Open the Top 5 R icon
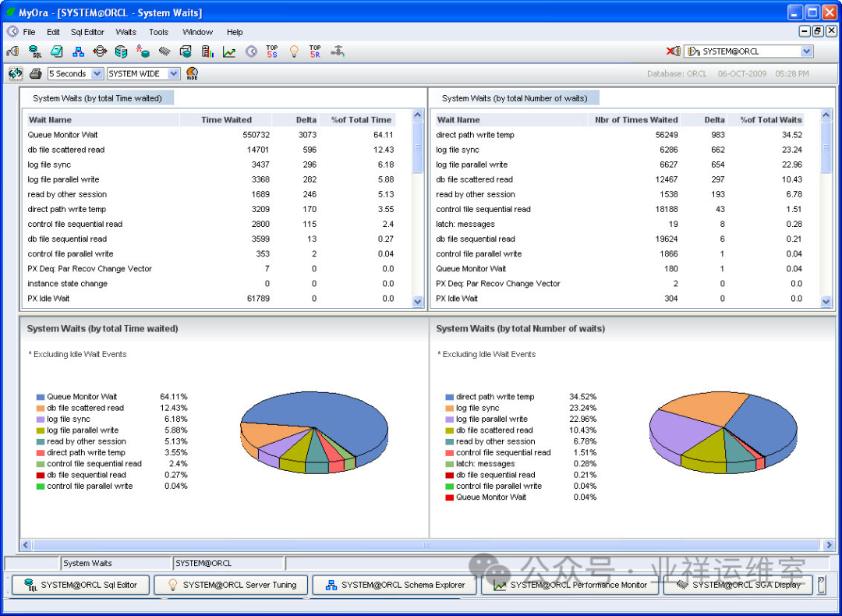This screenshot has height=616, width=842. click(x=315, y=51)
